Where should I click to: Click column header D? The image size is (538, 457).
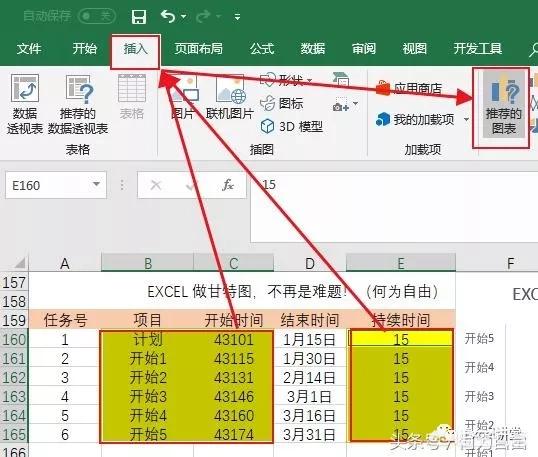point(310,263)
